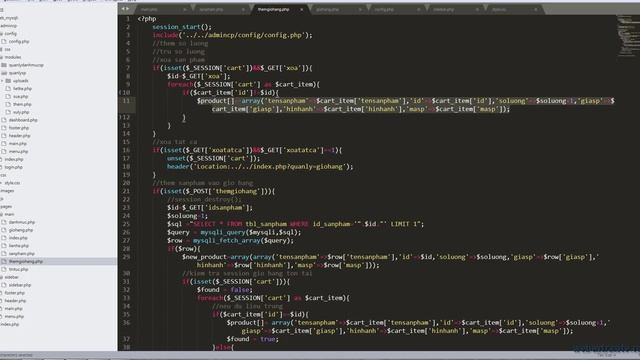The width and height of the screenshot is (640, 360).
Task: Open the quanlydanhmucsp folder icon
Action: 4,65
